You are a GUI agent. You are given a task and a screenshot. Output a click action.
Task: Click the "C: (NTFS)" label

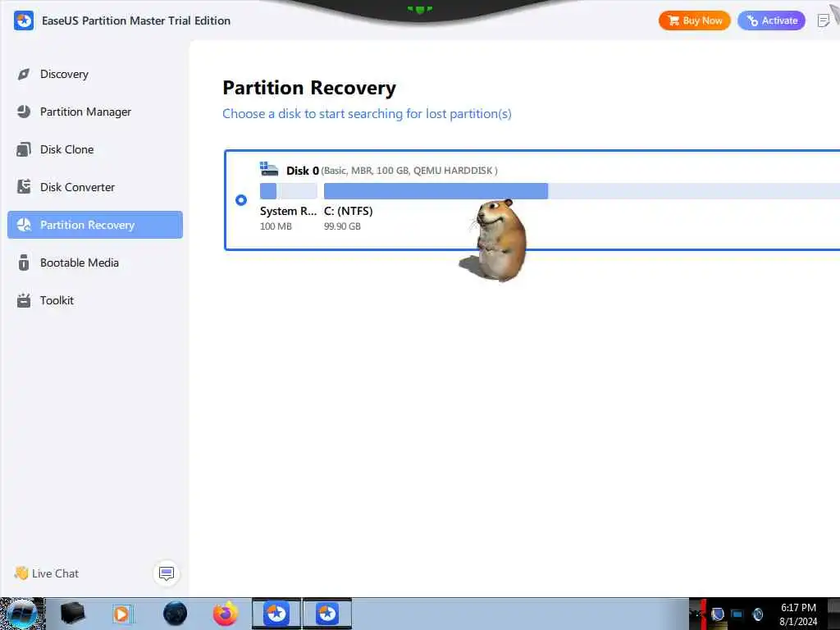pos(348,211)
